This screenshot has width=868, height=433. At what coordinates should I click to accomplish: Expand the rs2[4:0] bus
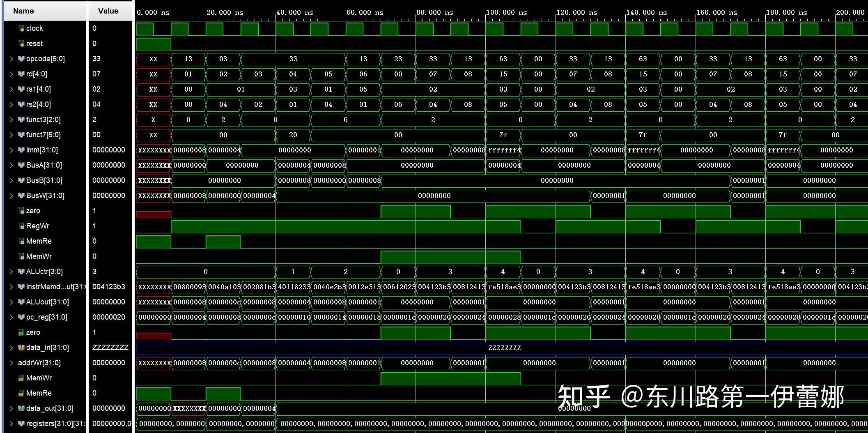click(11, 104)
